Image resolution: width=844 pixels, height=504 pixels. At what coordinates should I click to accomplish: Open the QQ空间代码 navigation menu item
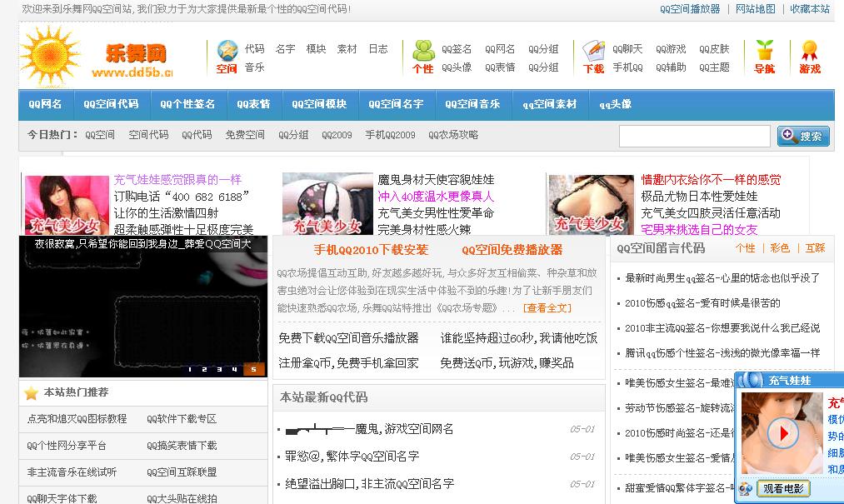click(111, 104)
